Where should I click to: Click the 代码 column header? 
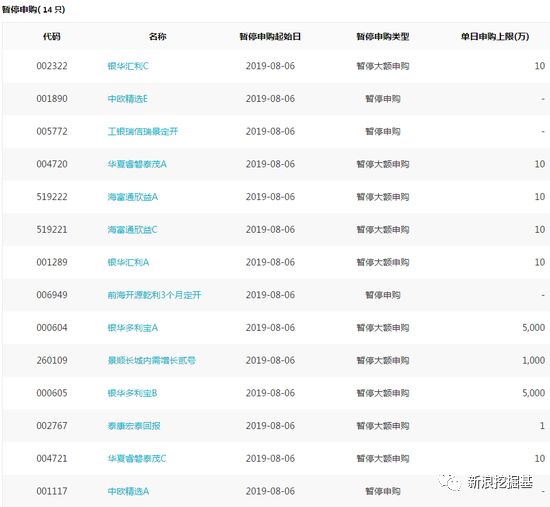[52, 36]
